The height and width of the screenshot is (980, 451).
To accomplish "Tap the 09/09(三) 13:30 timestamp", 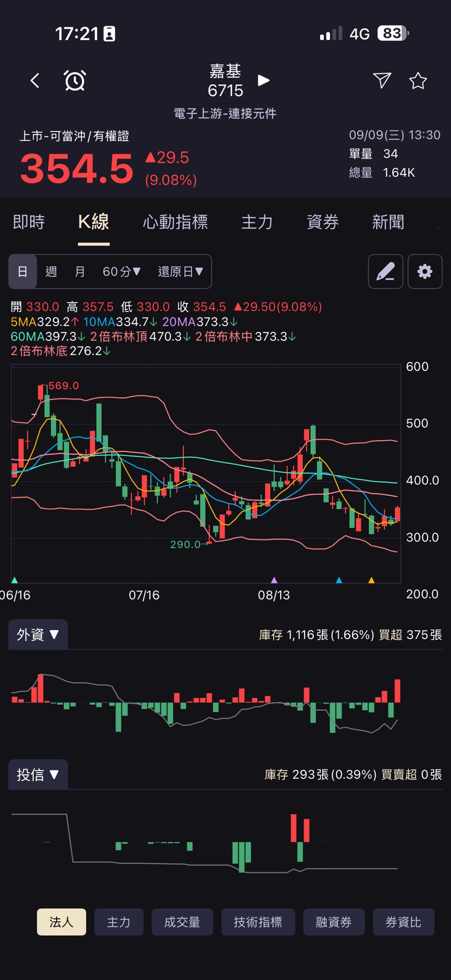I will tap(394, 135).
